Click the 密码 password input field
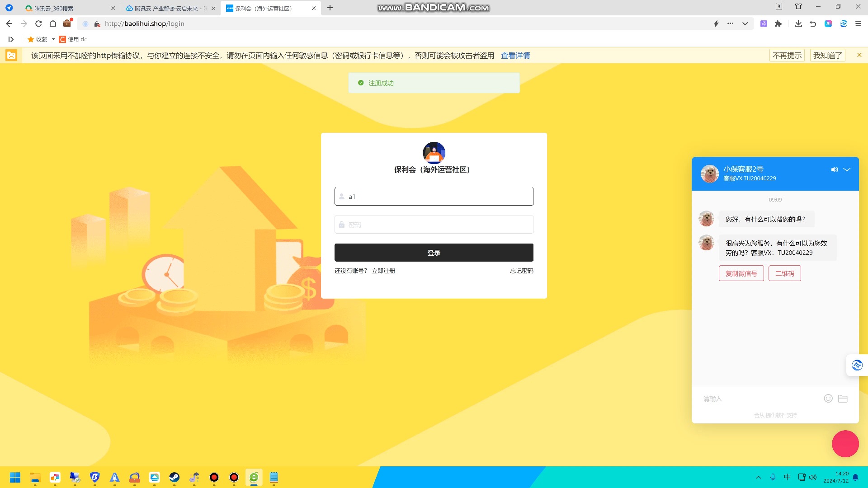This screenshot has height=488, width=868. click(434, 225)
